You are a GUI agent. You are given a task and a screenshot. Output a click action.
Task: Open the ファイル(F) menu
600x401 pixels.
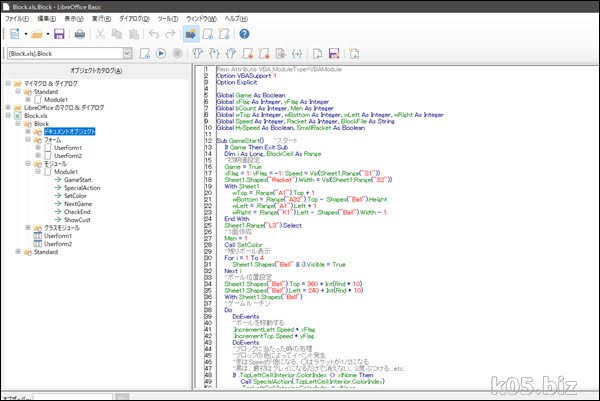click(17, 18)
